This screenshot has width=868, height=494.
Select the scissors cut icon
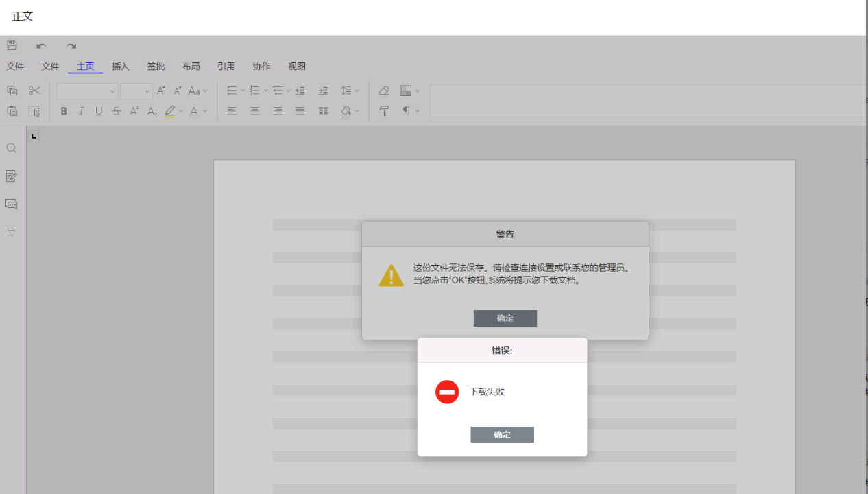(x=34, y=91)
